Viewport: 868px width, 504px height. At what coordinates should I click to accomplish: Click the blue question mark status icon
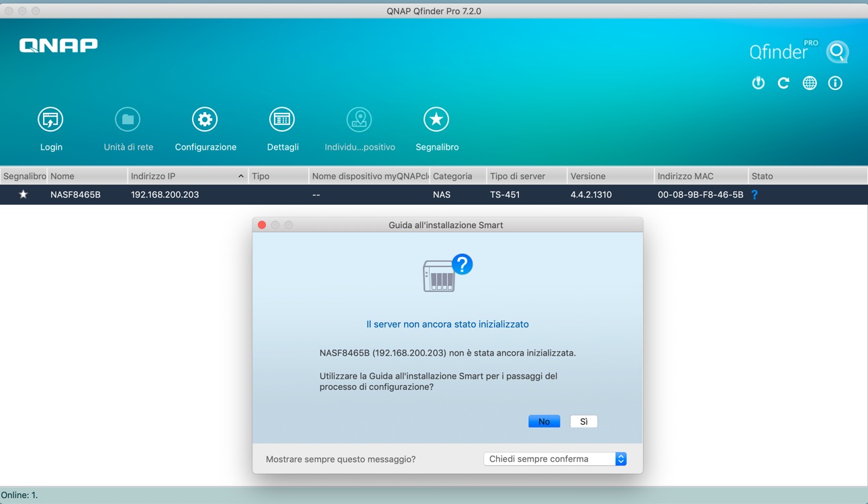coord(755,195)
